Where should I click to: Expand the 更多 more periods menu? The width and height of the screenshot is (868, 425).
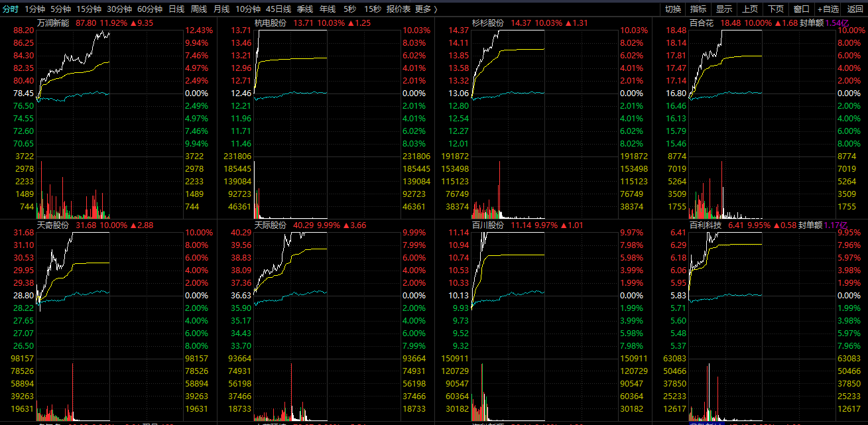coord(426,9)
